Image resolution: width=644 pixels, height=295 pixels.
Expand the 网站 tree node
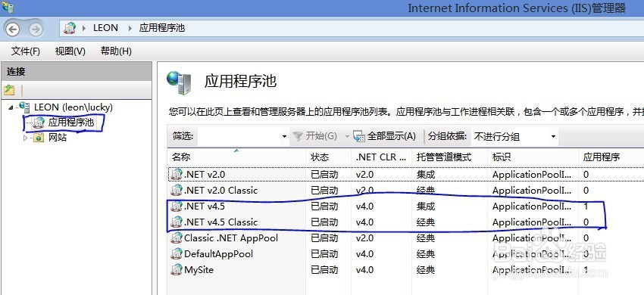26,138
